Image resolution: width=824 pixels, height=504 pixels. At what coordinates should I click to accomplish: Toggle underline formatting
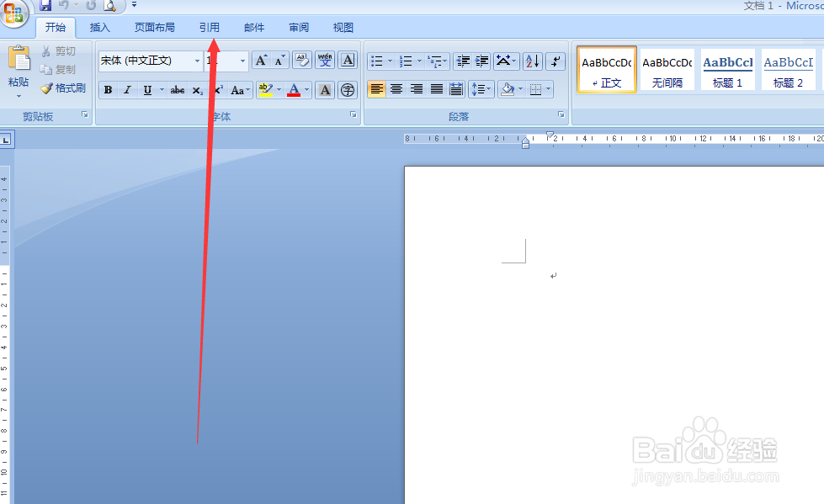click(147, 90)
